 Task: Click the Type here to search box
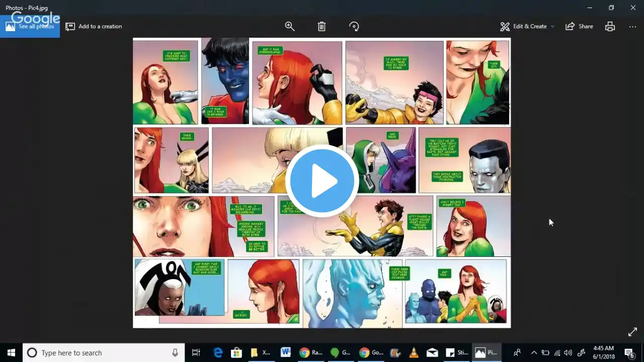click(104, 352)
